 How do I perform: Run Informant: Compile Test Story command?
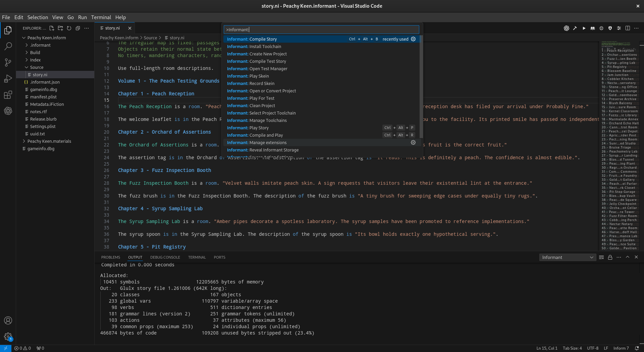(321, 61)
